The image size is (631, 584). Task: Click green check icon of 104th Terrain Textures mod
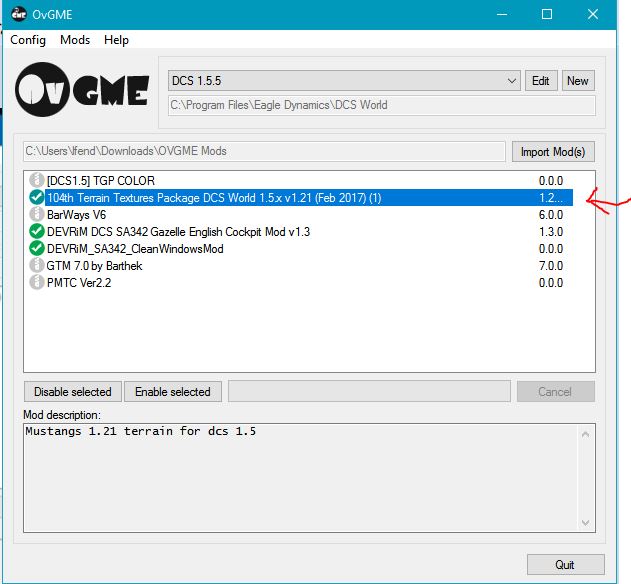click(x=37, y=197)
